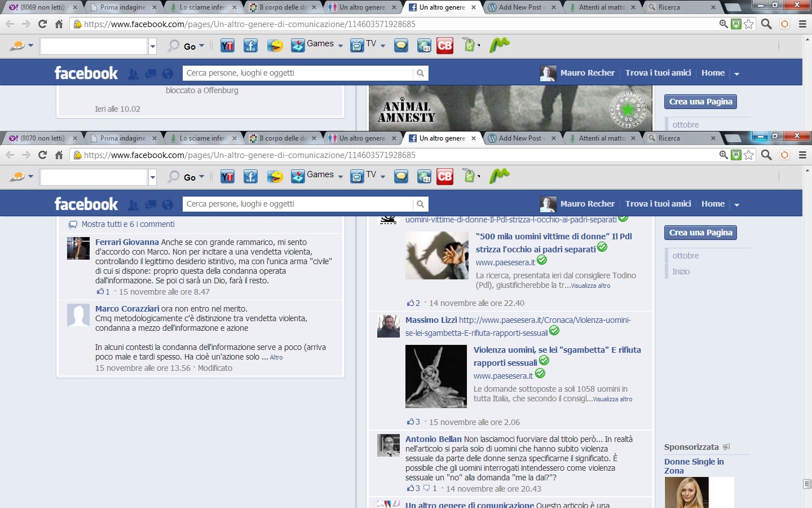This screenshot has height=508, width=812.
Task: Click "Mostra tutti e 6 i commenti" link
Action: [x=127, y=224]
